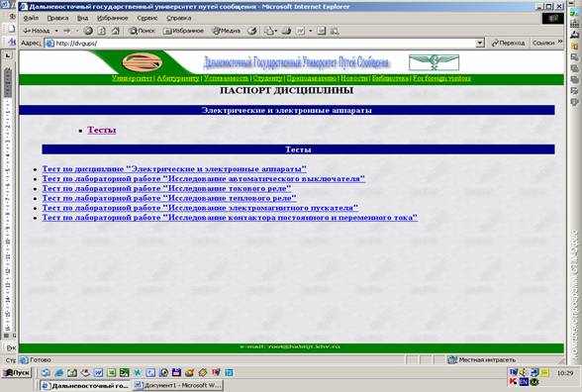Open the Поиск (Search) toolbar button
Image resolution: width=582 pixels, height=392 pixels.
(142, 31)
